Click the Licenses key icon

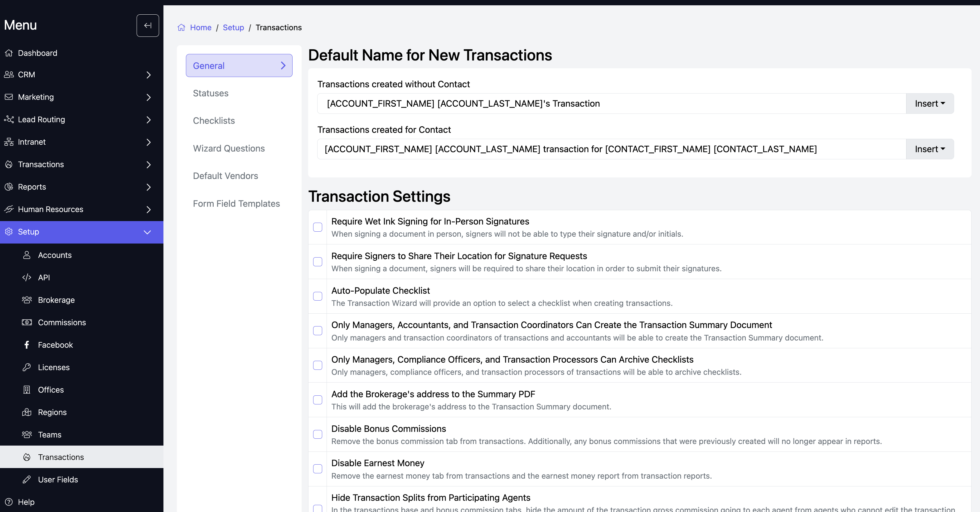click(x=27, y=367)
